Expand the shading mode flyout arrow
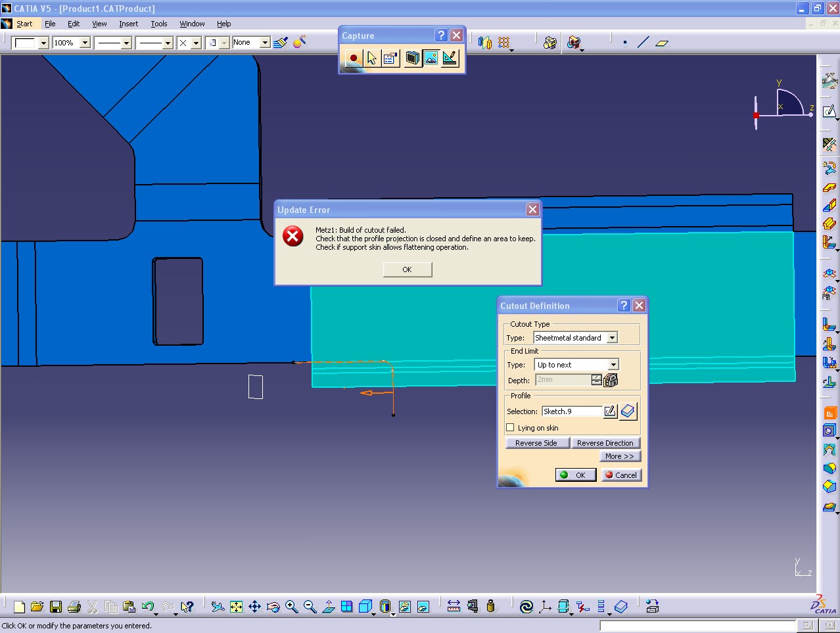The height and width of the screenshot is (633, 840). point(394,614)
